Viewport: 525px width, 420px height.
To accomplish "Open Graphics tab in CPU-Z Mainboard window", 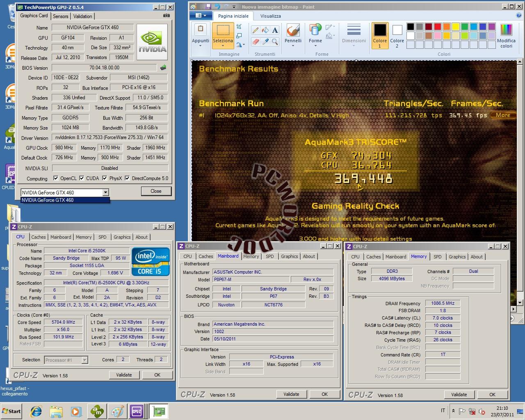I will 290,256.
